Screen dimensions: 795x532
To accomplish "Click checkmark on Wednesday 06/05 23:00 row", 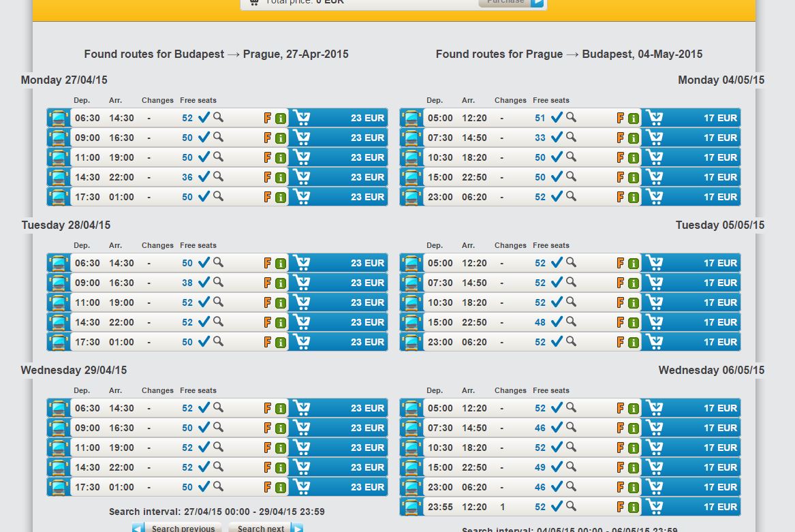I will tap(557, 486).
